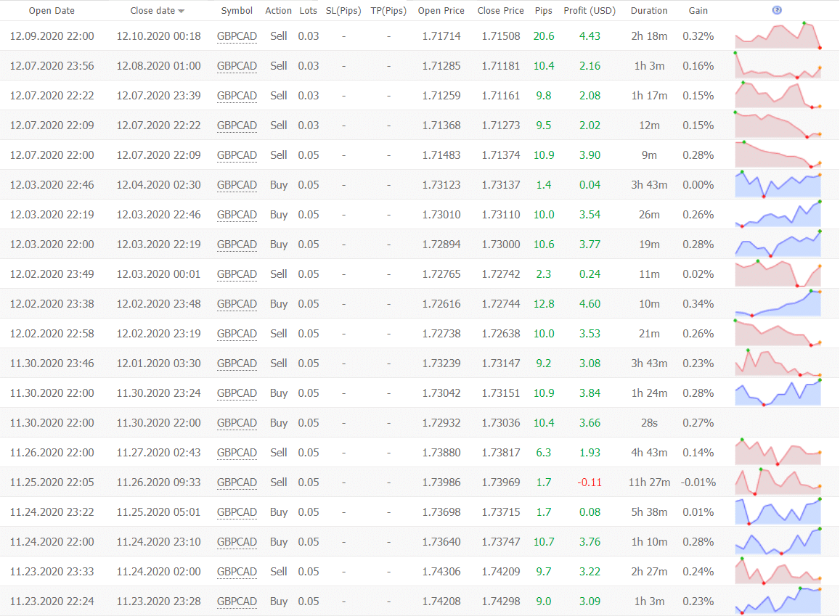Select close price 1.71508
The height and width of the screenshot is (616, 840).
[500, 36]
